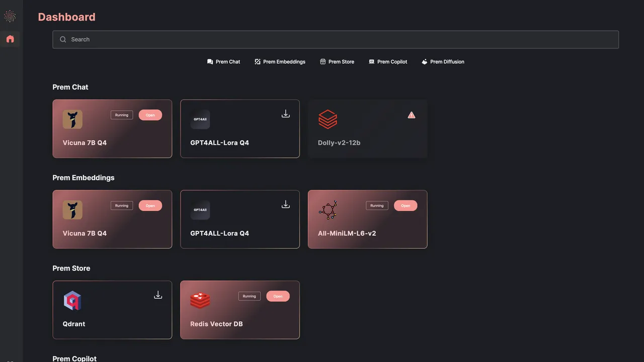The width and height of the screenshot is (644, 362).
Task: Select the Redis Vector DB card title
Action: [216, 324]
